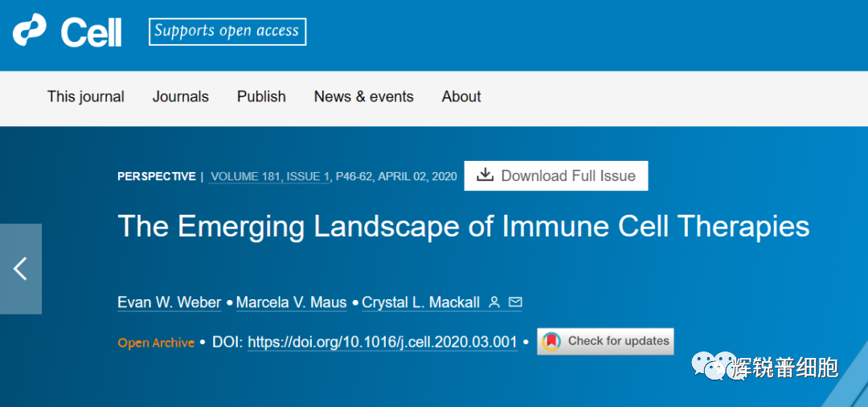Click the author profile person icon
Image resolution: width=868 pixels, height=407 pixels.
(495, 302)
